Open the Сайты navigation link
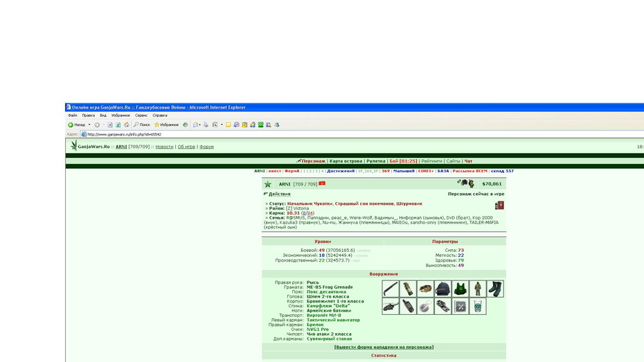This screenshot has width=644, height=362. [453, 161]
